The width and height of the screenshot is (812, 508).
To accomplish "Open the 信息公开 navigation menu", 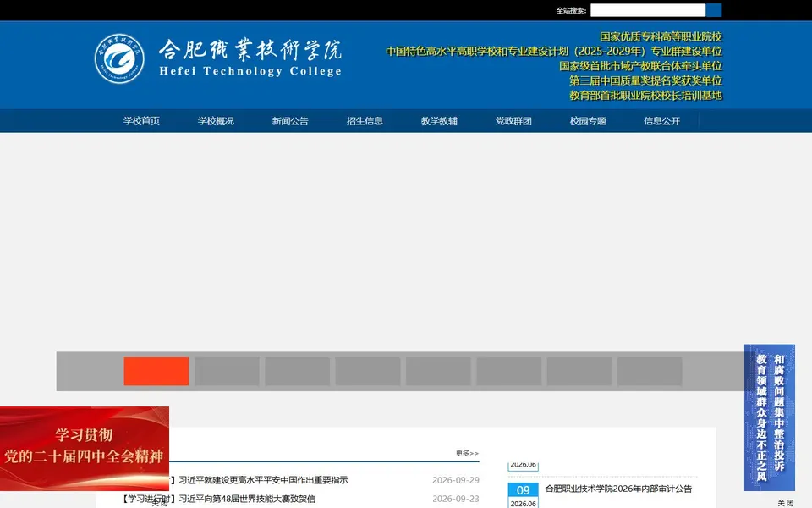I will click(x=661, y=121).
